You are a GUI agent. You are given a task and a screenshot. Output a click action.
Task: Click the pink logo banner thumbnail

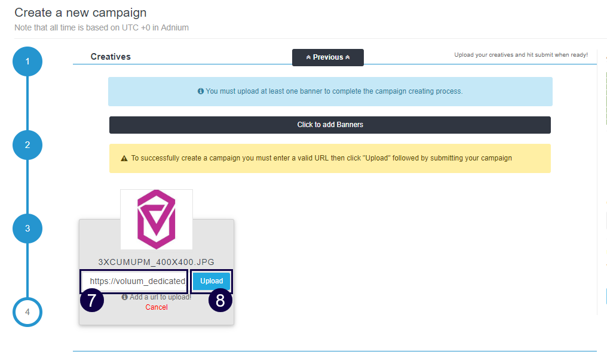click(x=157, y=219)
